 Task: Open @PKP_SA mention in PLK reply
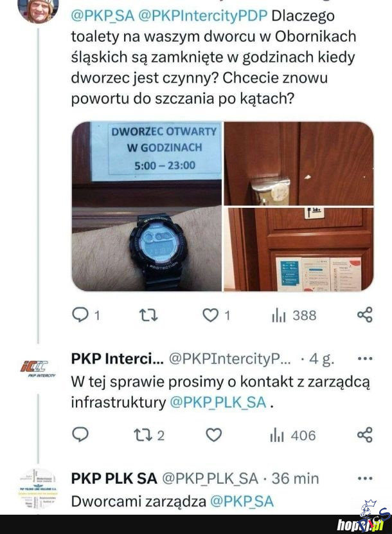242,501
